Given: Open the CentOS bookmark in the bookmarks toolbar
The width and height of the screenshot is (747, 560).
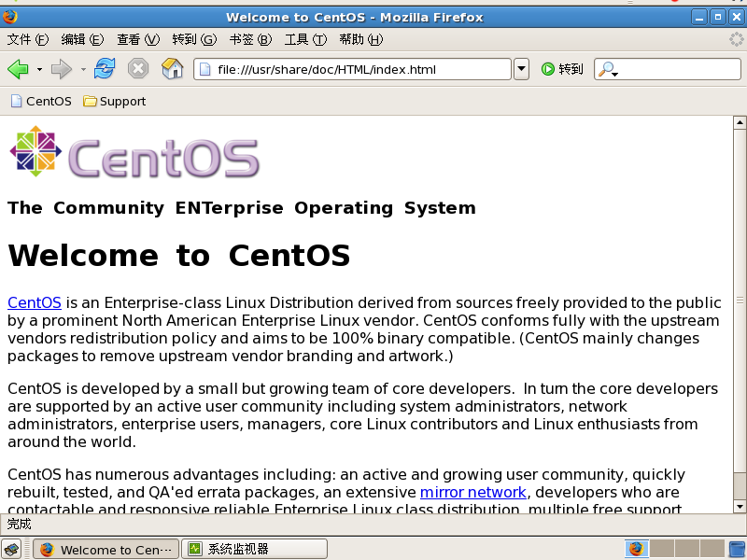Looking at the screenshot, I should [x=41, y=102].
